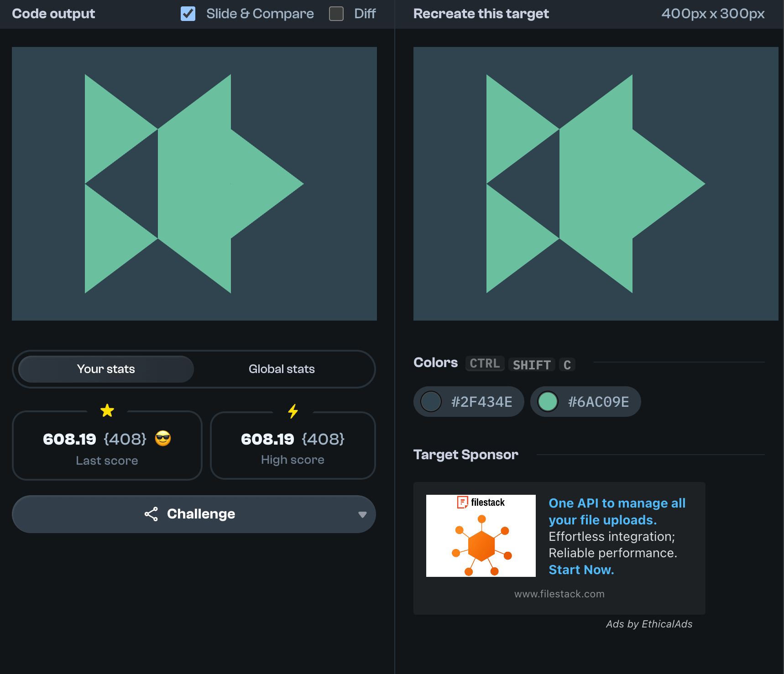Click the Start Now link
This screenshot has width=784, height=674.
(581, 570)
